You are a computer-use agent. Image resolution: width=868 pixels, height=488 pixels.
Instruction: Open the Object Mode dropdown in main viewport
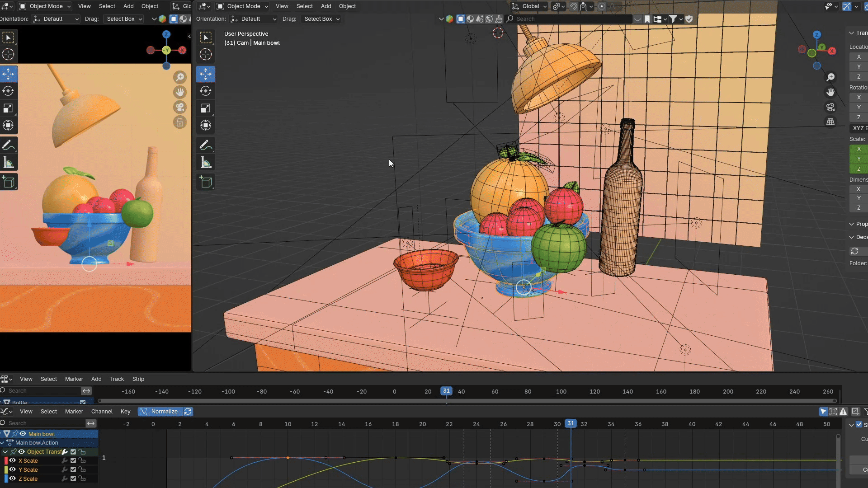coord(243,6)
